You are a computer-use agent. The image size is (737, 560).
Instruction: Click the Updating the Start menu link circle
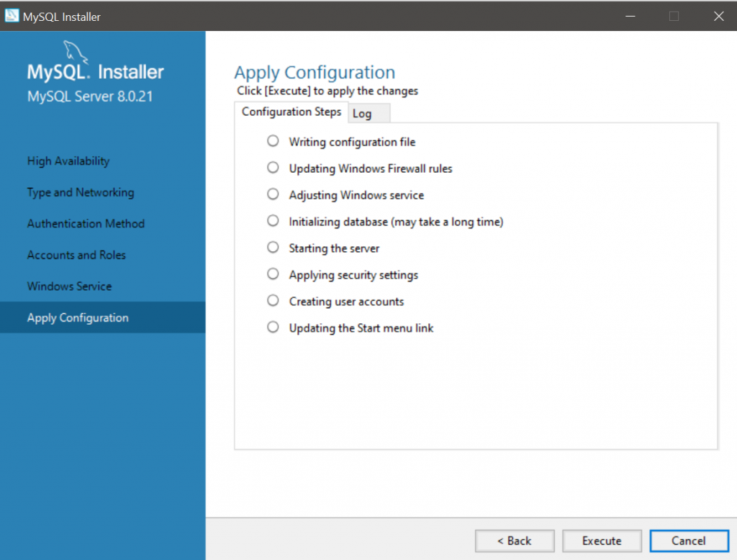coord(273,328)
